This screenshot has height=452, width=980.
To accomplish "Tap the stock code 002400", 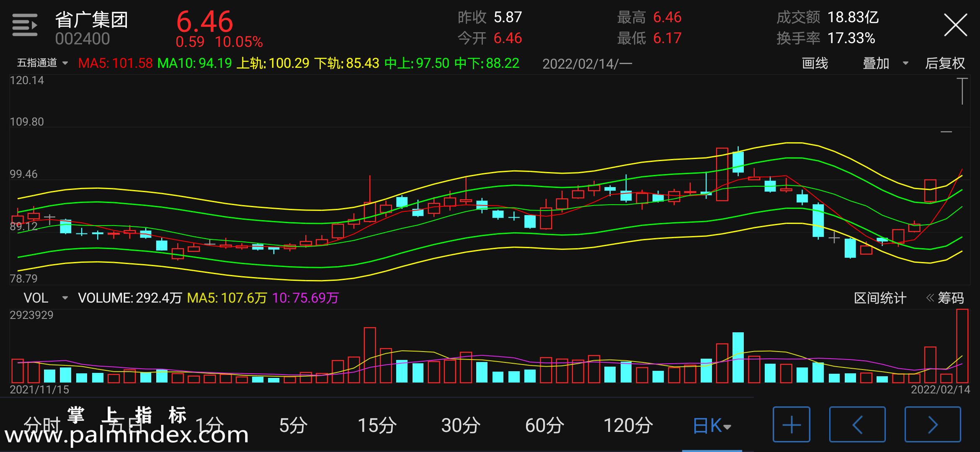I will [x=82, y=39].
